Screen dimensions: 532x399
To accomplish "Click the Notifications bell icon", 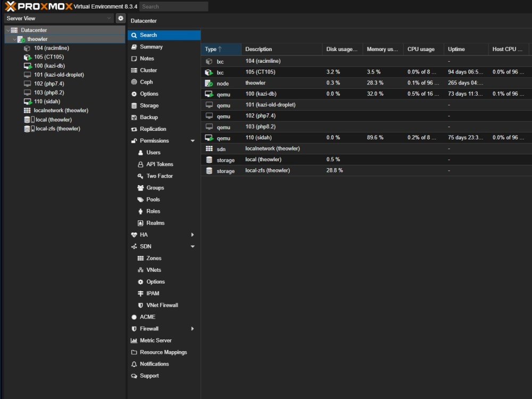I will (x=134, y=364).
